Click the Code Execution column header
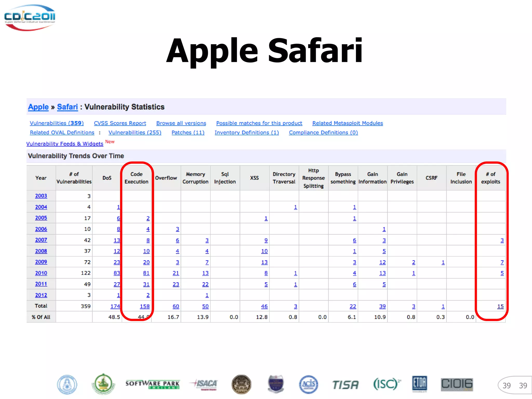The height and width of the screenshot is (399, 532). 136,178
